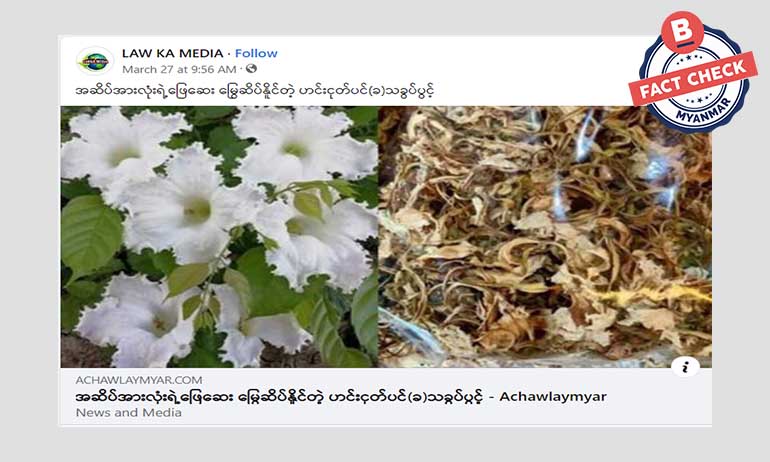Click the globe public audience icon
Image resolution: width=770 pixels, height=462 pixels.
[251, 69]
